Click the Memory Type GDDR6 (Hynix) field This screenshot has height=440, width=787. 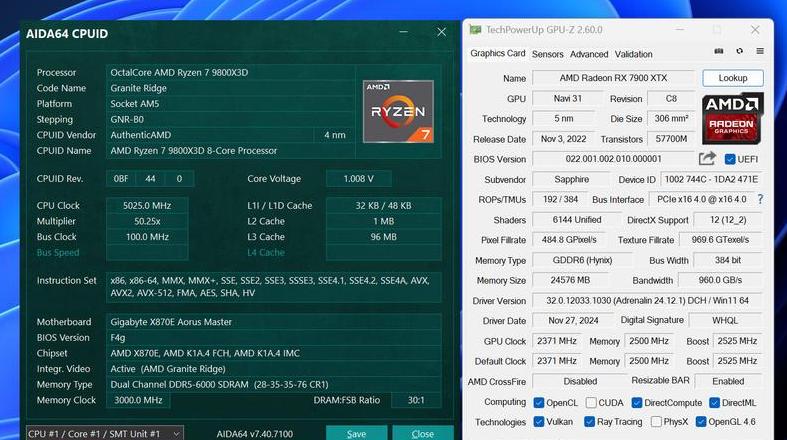click(582, 260)
